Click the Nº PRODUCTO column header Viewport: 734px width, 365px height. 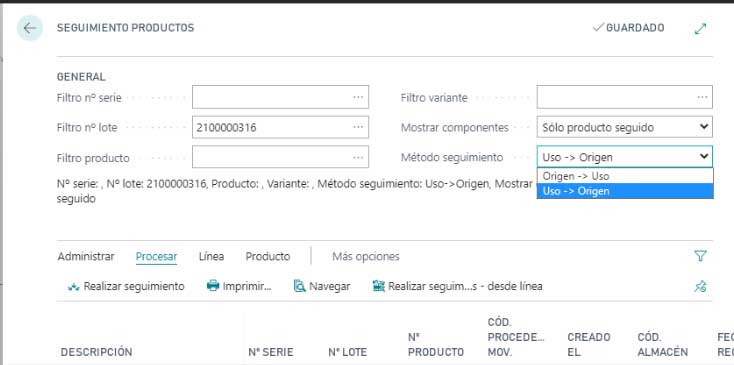click(x=436, y=344)
